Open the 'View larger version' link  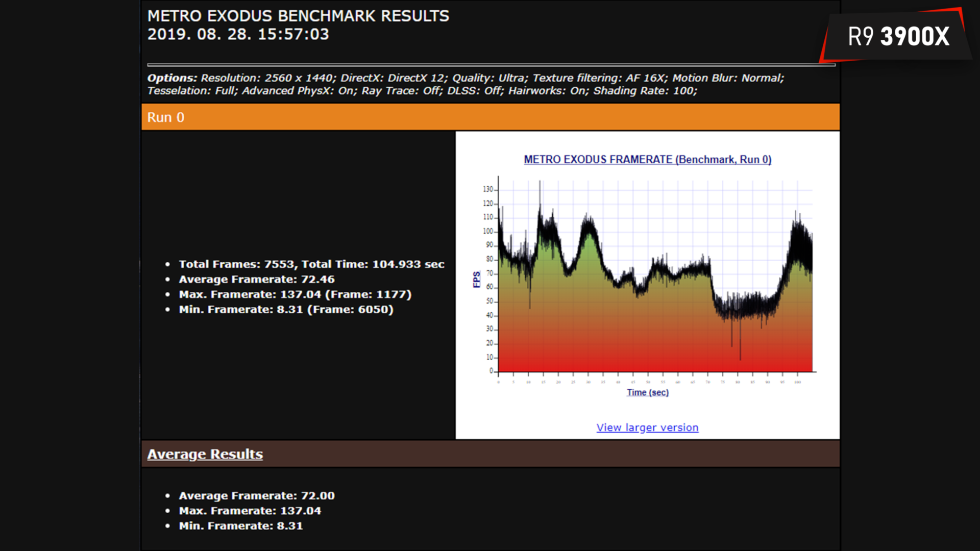click(647, 428)
